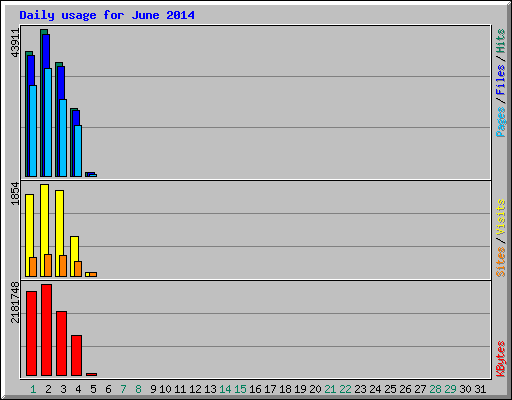This screenshot has width=512, height=400.
Task: Click the orange Sites bar for day 3
Action: click(63, 266)
